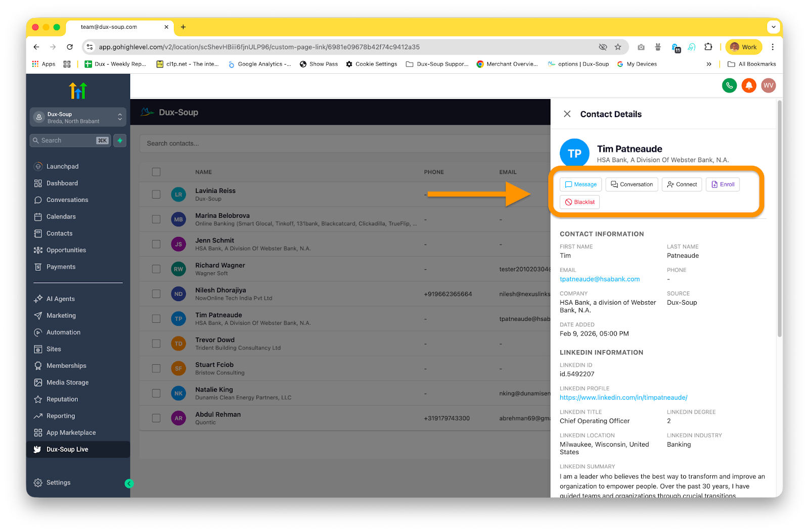Open Automation section
This screenshot has width=809, height=532.
(x=63, y=332)
